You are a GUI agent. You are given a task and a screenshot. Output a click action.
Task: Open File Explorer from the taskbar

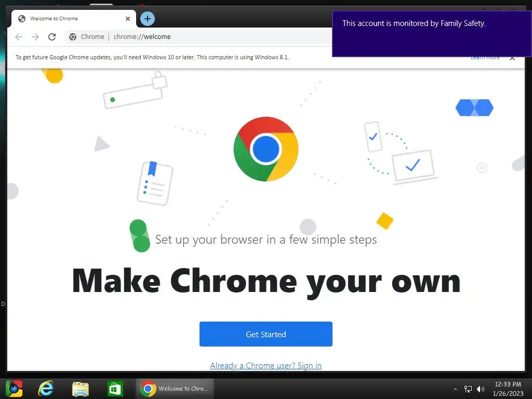pos(81,389)
